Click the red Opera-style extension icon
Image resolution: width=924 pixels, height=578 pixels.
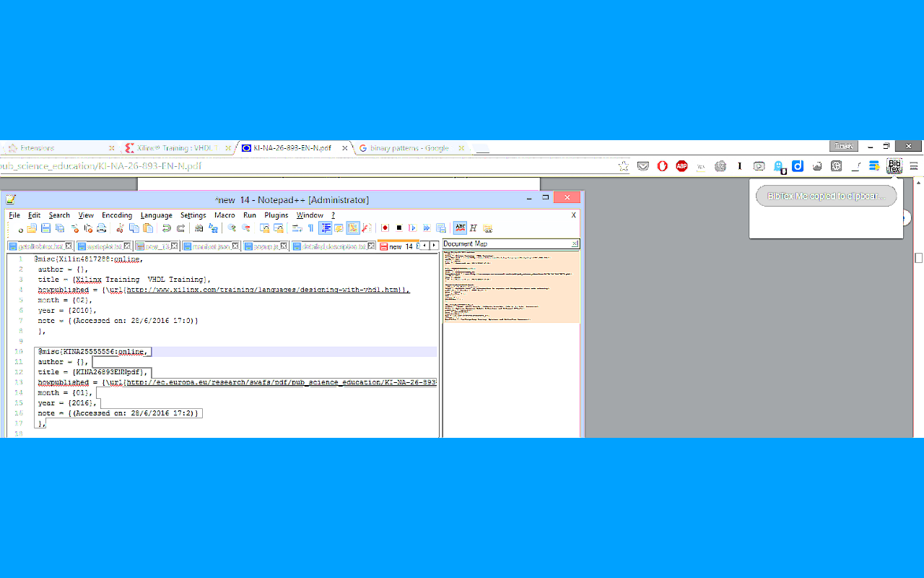point(662,166)
